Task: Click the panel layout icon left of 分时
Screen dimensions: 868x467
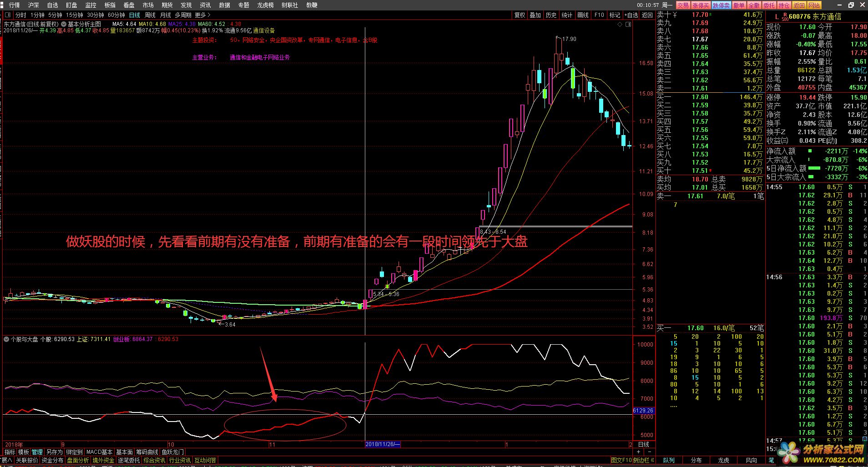Action: 7,15
